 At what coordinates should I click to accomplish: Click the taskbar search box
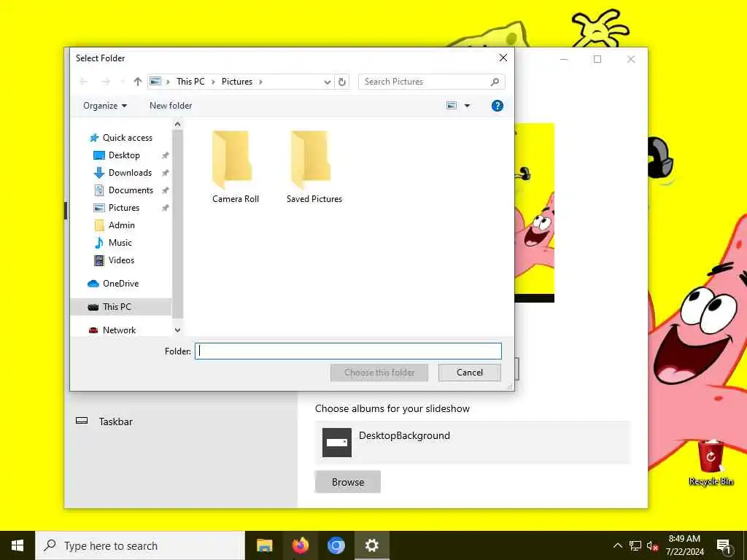140,545
